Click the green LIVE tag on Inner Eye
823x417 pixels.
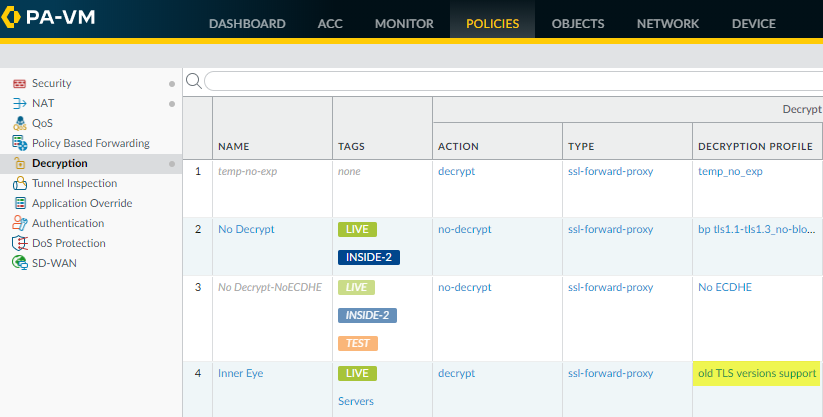357,373
